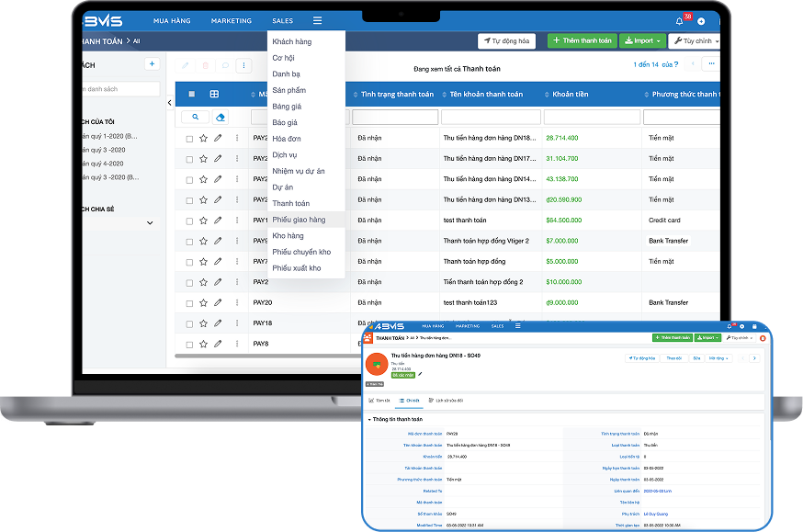Screen dimensions: 803x532
Task: Open the three-dot more actions above the table
Action: tap(243, 65)
